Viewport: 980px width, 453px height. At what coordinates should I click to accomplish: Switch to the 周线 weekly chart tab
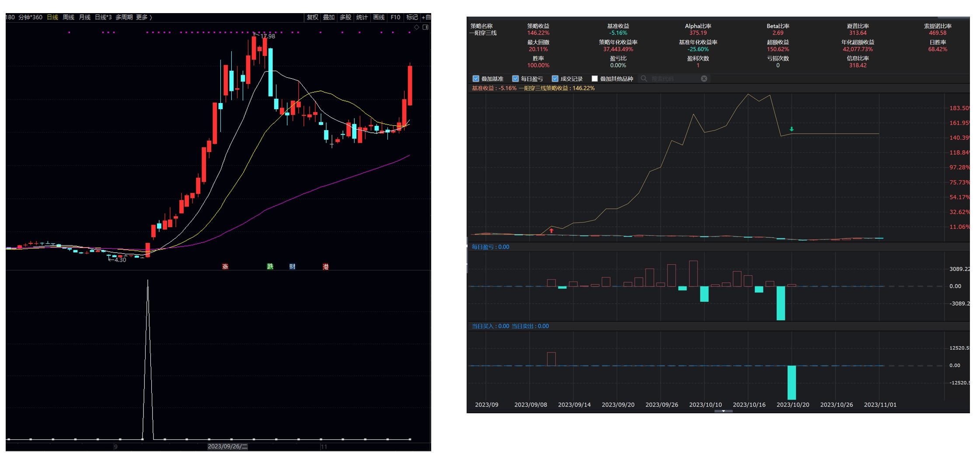(68, 17)
